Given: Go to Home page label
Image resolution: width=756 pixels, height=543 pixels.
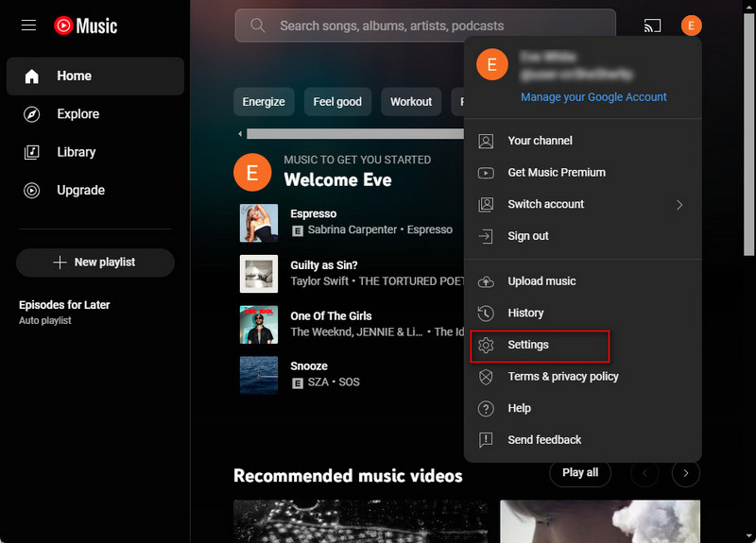Looking at the screenshot, I should 74,76.
